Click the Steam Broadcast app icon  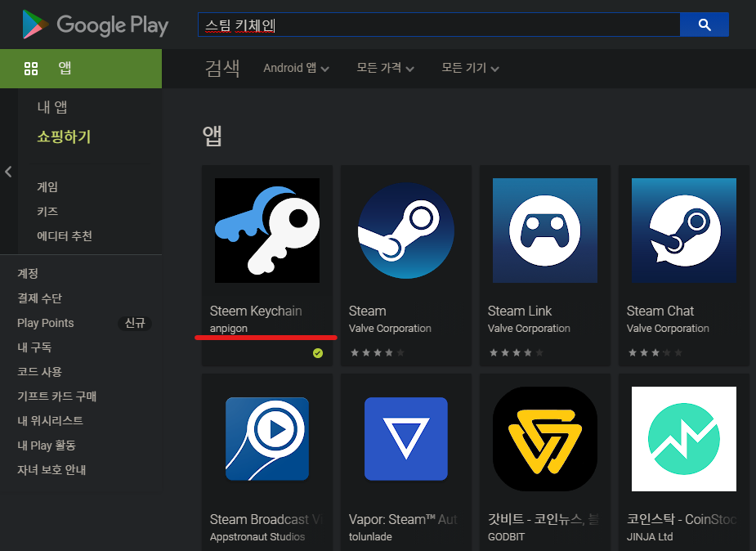tap(267, 439)
